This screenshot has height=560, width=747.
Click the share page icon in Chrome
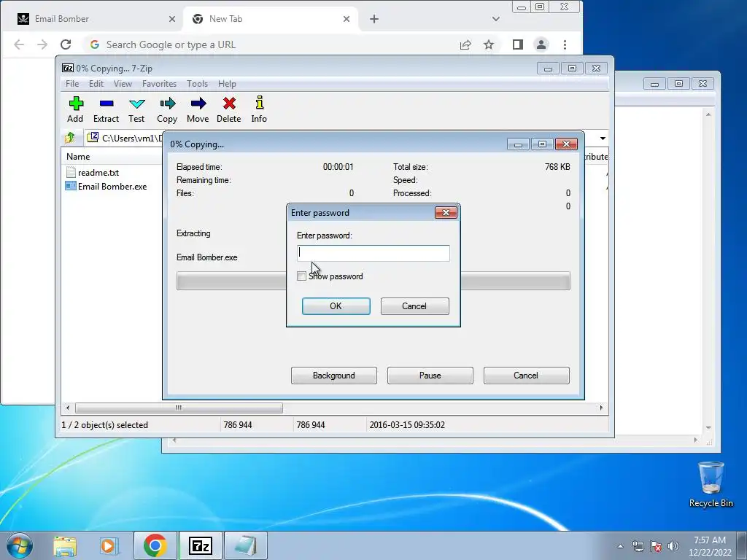[465, 44]
